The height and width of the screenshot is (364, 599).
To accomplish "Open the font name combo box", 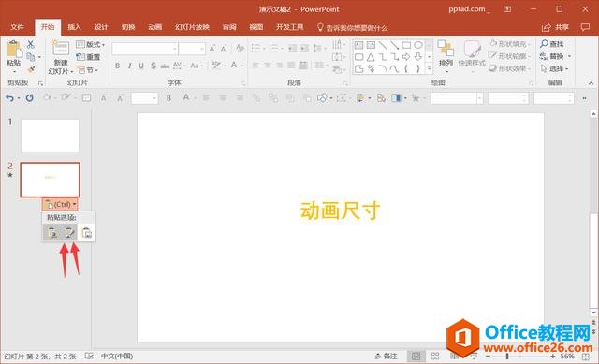I will pos(145,49).
